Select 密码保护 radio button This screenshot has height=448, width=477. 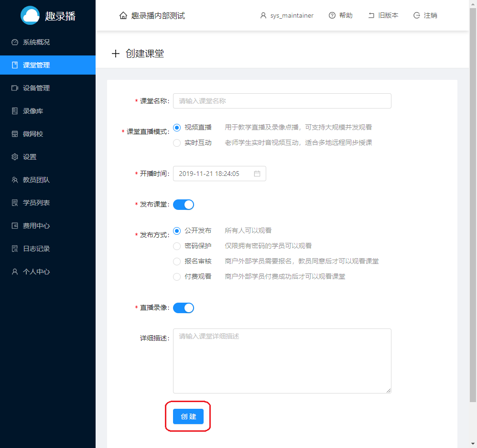[177, 246]
